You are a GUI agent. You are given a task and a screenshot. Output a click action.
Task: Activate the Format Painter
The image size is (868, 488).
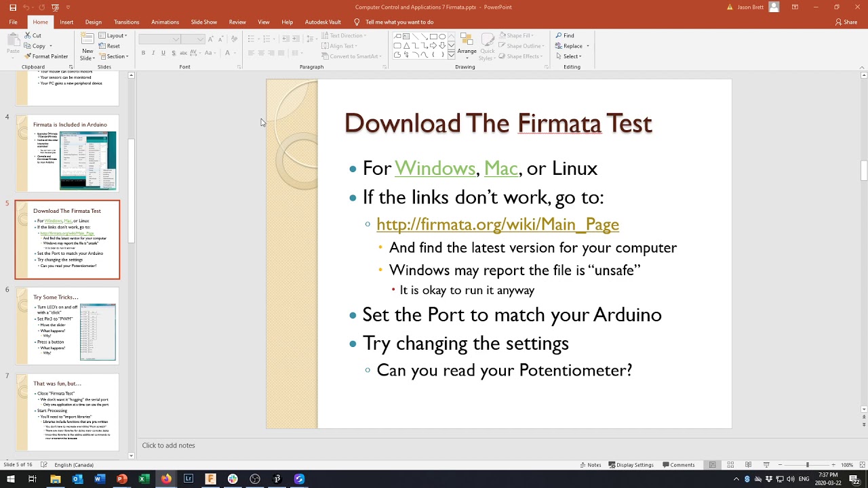(46, 56)
